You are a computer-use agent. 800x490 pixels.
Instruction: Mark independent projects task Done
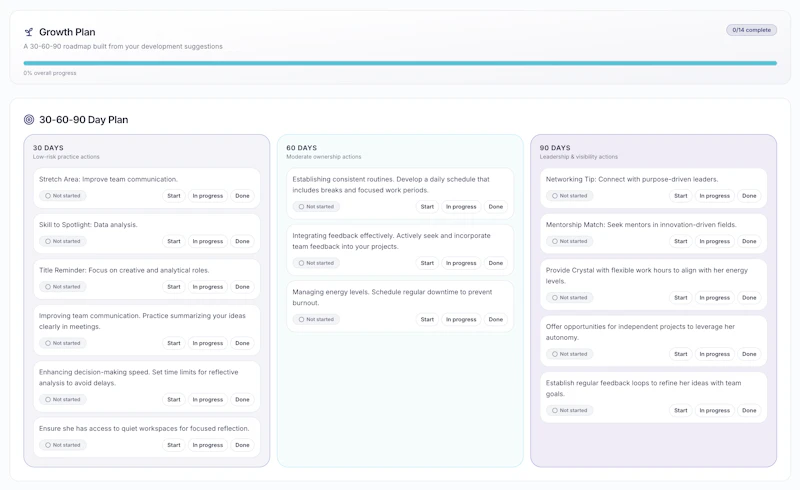pyautogui.click(x=749, y=354)
